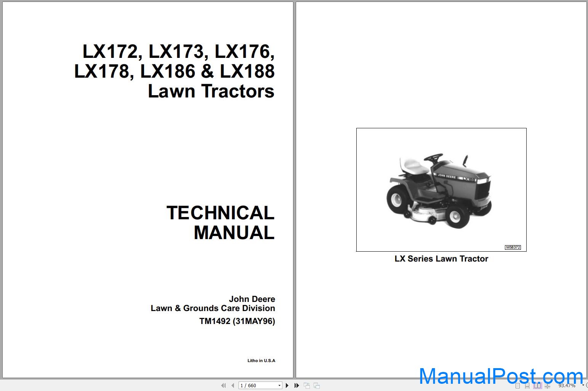
Task: Switch to continuous page view
Action: [x=527, y=386]
